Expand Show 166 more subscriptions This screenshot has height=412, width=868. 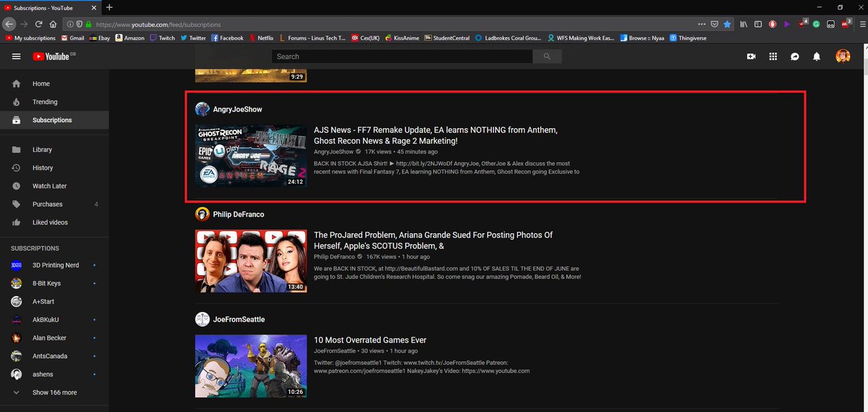54,392
